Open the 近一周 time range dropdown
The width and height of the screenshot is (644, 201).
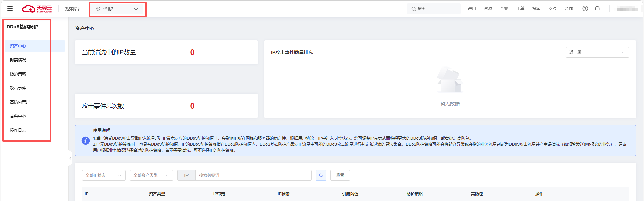[597, 52]
